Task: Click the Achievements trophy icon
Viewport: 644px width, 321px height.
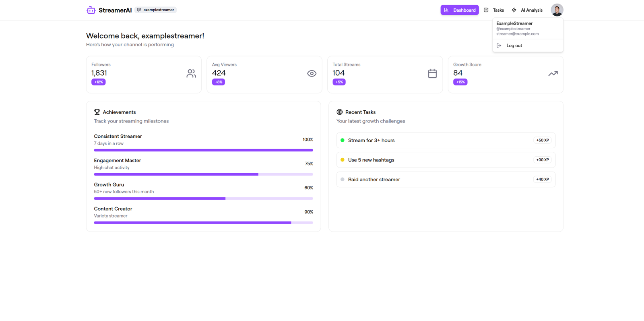Action: pos(97,112)
